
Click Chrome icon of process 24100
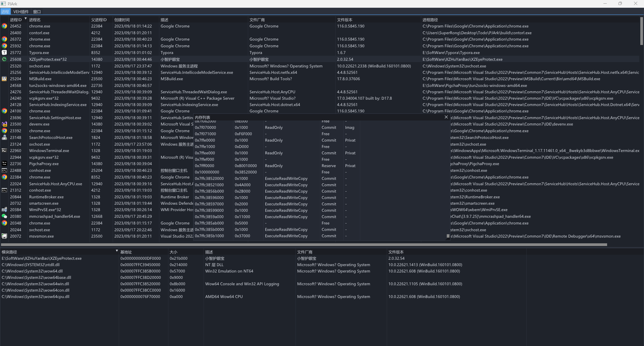[x=4, y=111]
